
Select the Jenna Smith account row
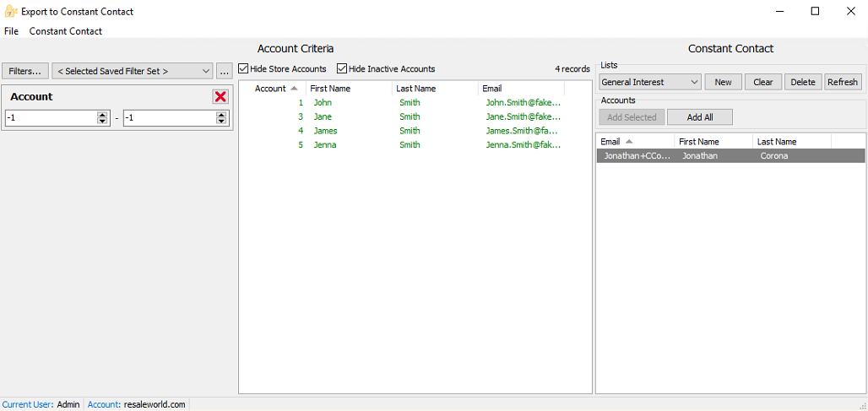click(415, 145)
